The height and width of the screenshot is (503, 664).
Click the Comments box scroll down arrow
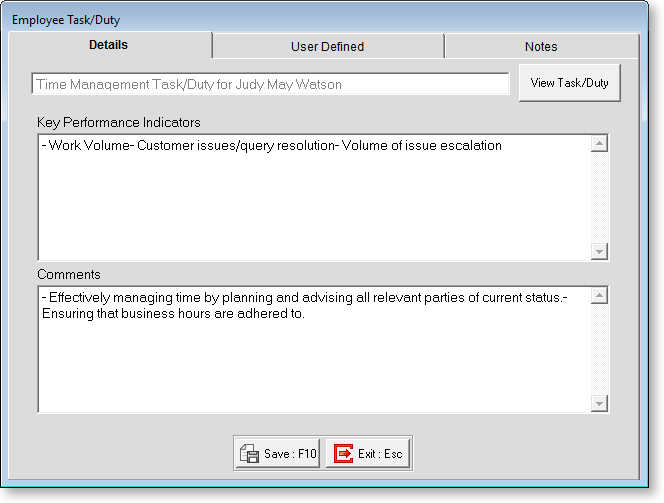599,403
